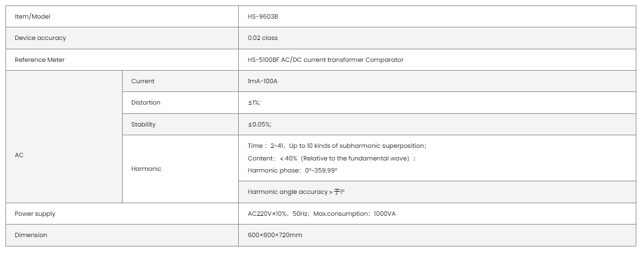Click the Power supply row label
This screenshot has height=253, width=644.
pyautogui.click(x=35, y=214)
